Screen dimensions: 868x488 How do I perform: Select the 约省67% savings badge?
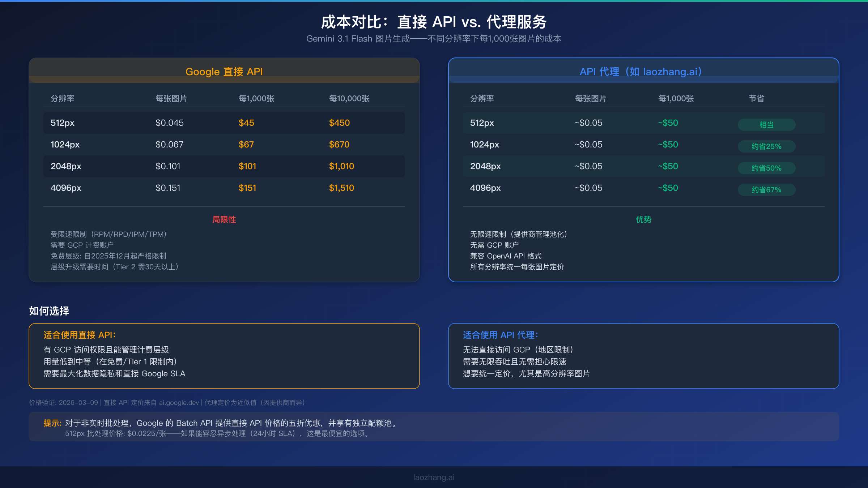[x=766, y=189]
